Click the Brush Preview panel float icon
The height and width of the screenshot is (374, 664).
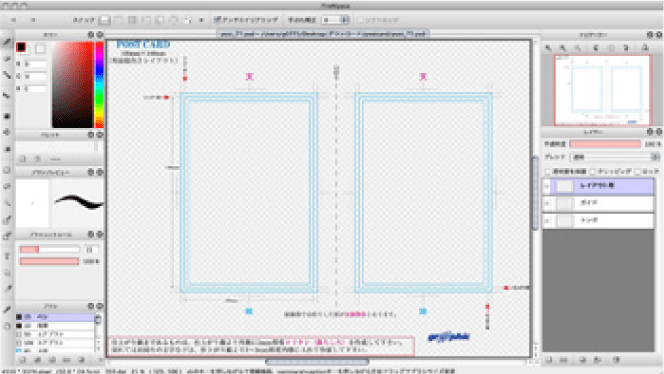coord(91,172)
